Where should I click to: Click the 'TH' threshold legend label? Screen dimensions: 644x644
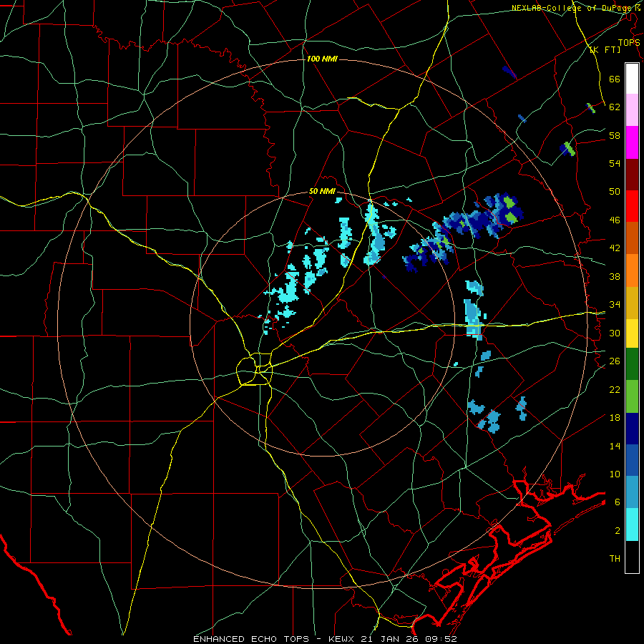pos(615,559)
